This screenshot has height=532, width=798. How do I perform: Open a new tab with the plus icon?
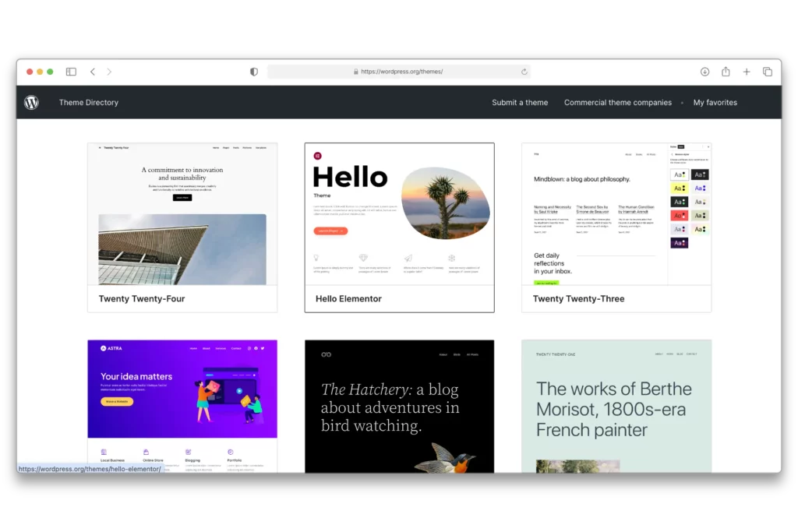[x=747, y=72]
